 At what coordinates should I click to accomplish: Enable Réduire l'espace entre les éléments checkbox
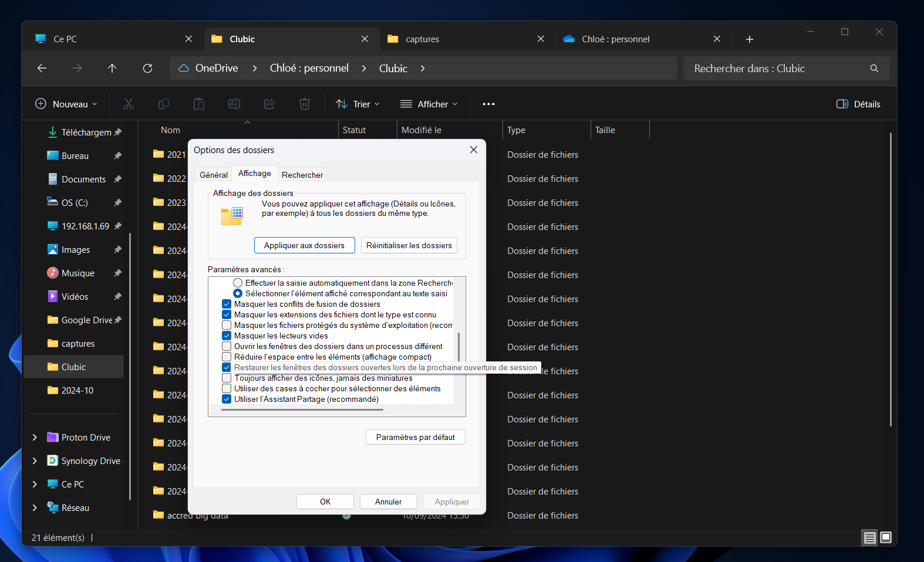click(x=227, y=357)
